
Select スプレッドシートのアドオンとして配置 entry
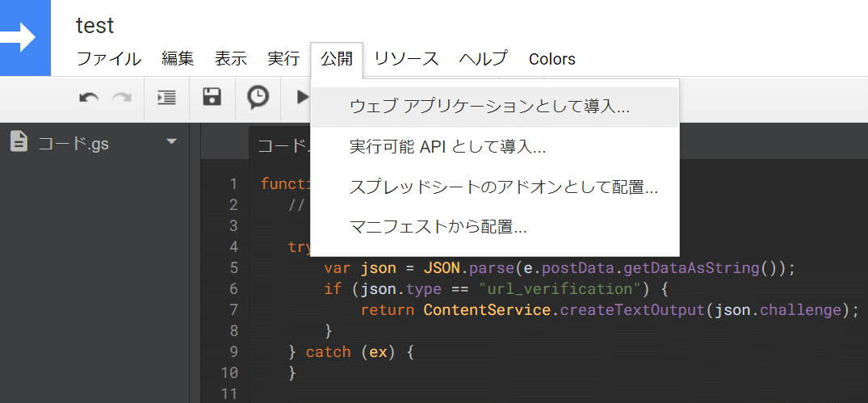point(504,187)
